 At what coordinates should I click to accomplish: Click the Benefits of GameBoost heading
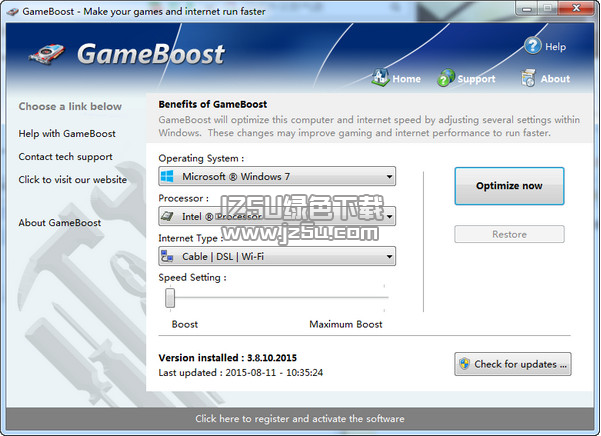213,104
